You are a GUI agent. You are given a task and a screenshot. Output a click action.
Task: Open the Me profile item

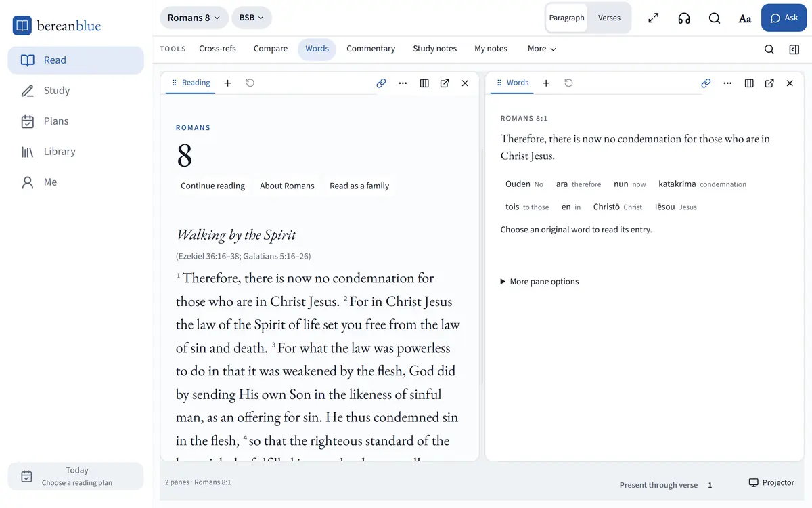pos(76,182)
